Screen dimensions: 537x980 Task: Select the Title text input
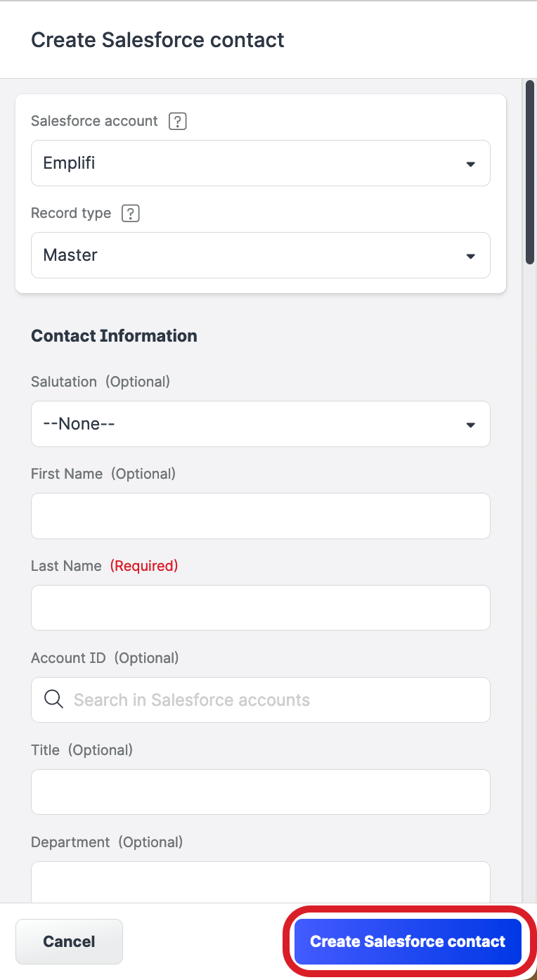[260, 792]
